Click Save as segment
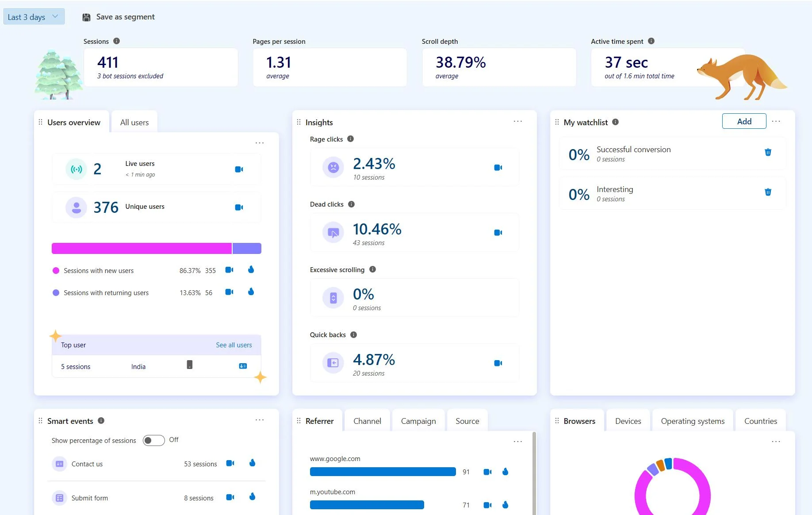812x515 pixels. click(118, 17)
